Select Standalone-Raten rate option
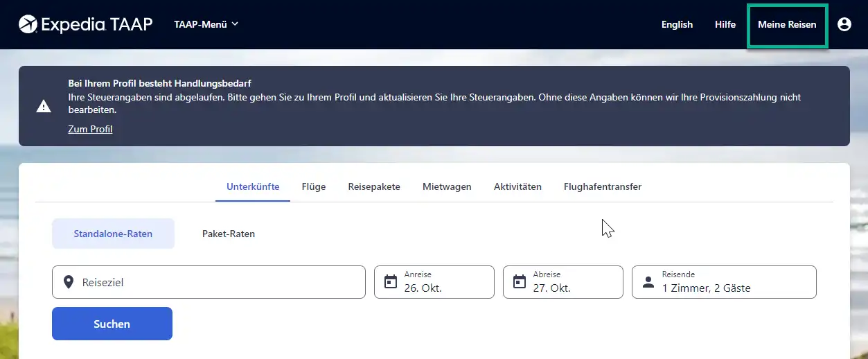Screen dimensions: 868x359 [113, 234]
